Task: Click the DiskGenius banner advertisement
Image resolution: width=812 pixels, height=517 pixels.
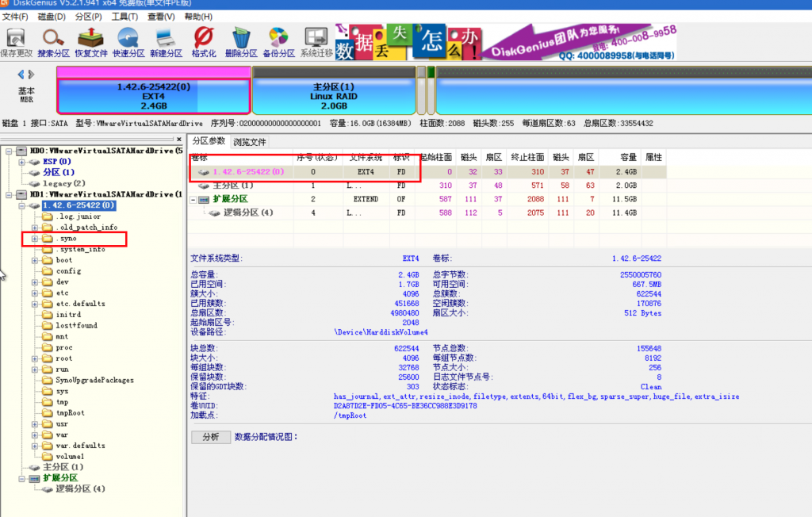Action: point(506,42)
